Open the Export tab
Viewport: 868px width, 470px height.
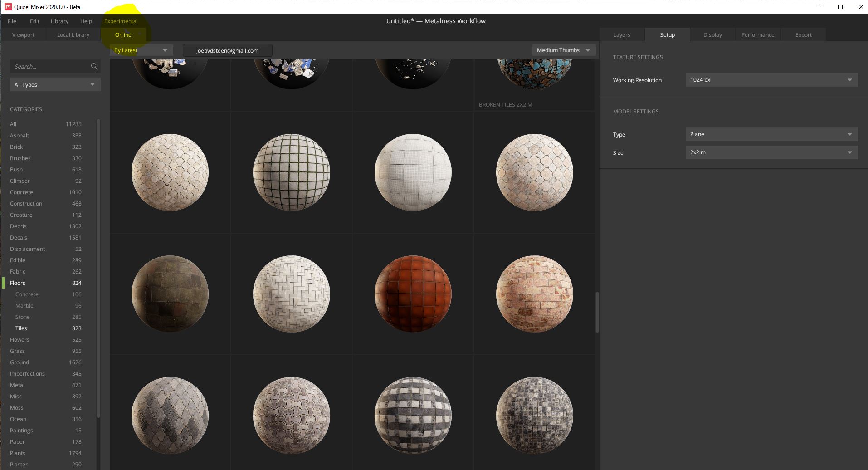click(x=803, y=34)
